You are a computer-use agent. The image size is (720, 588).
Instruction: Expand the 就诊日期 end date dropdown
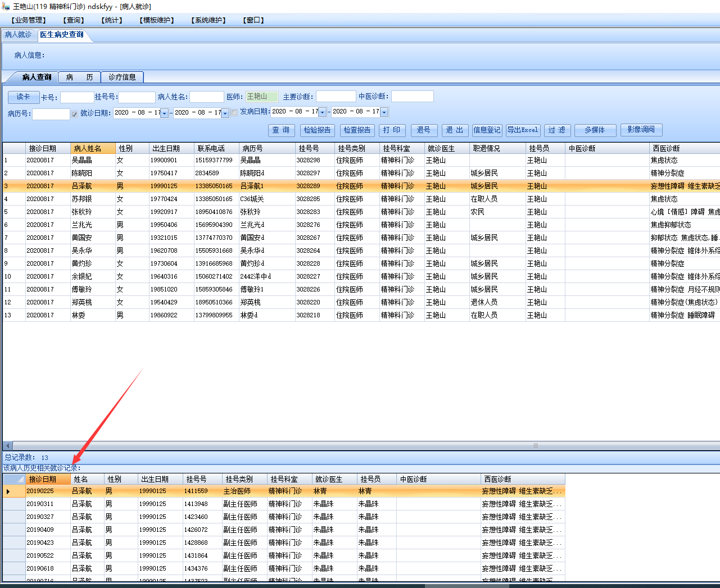225,113
